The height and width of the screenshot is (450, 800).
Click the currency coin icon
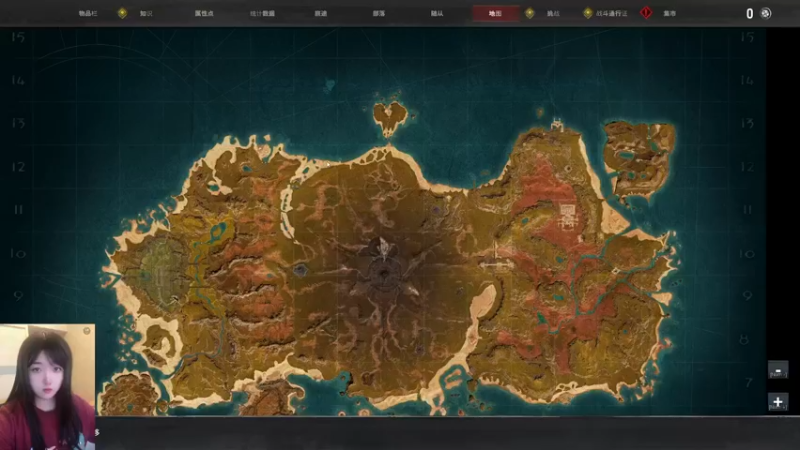766,13
